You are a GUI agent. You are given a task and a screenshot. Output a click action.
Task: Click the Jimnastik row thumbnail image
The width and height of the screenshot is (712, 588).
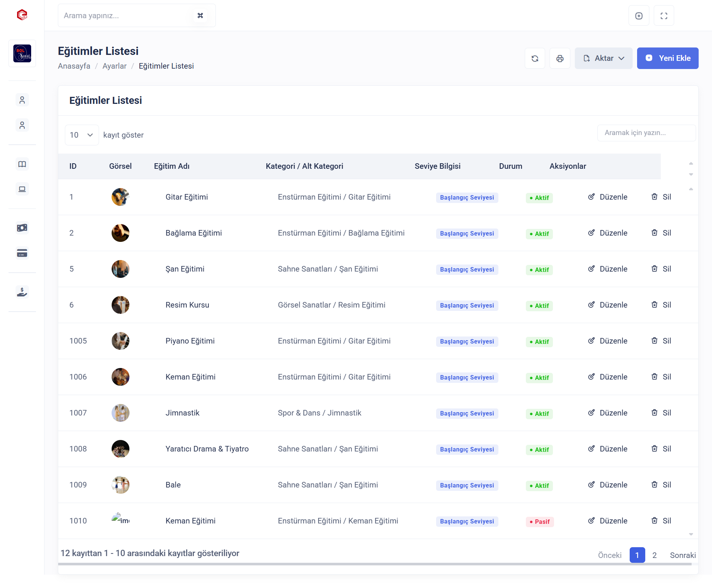[121, 413]
